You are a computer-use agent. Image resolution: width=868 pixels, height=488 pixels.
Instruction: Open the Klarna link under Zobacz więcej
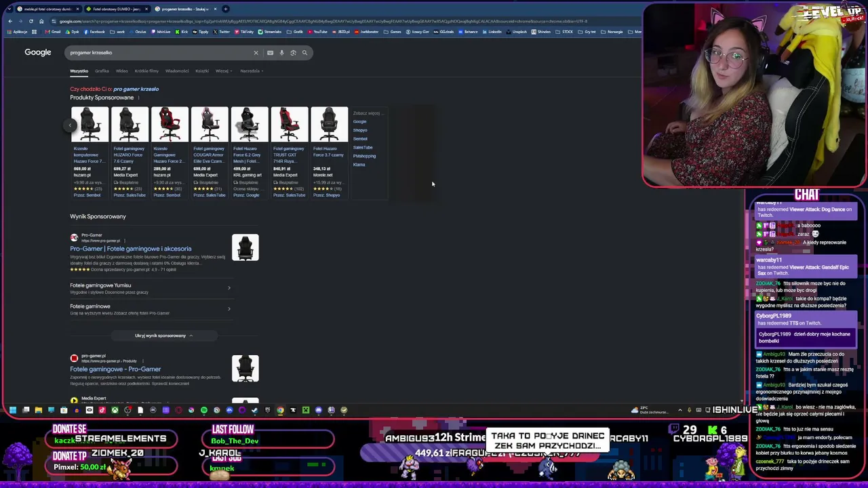(x=359, y=164)
